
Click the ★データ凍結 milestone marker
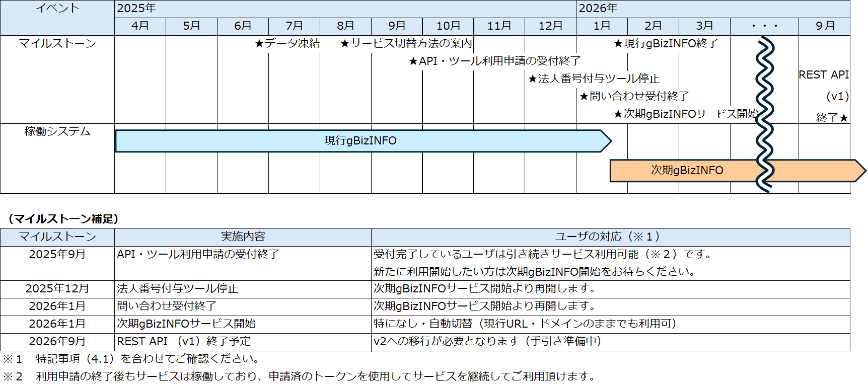(x=287, y=44)
